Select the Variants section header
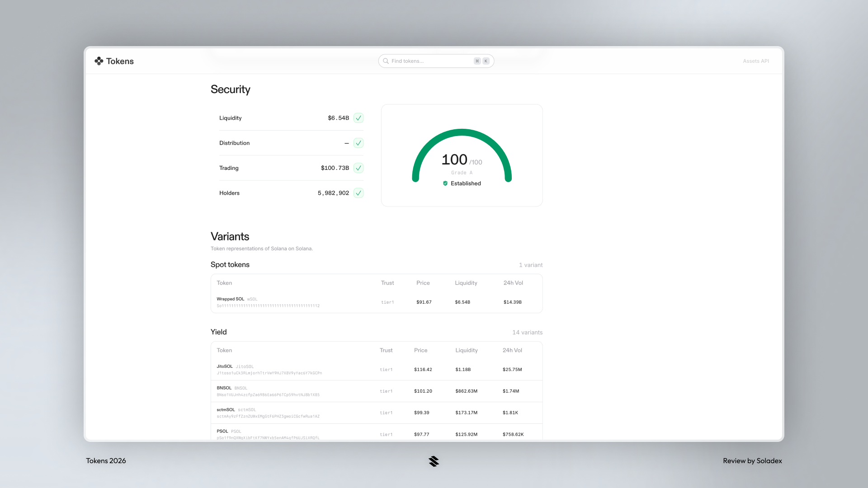The height and width of the screenshot is (488, 868). point(230,236)
